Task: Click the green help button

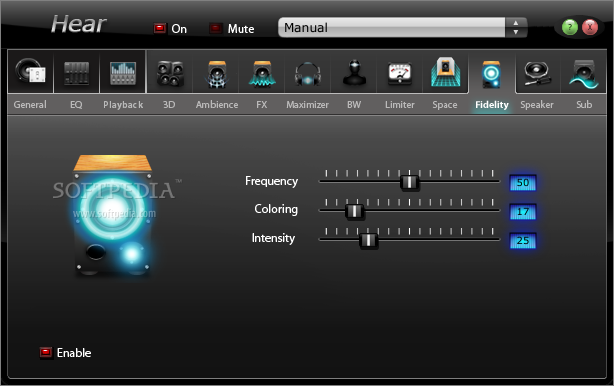Action: pos(569,27)
